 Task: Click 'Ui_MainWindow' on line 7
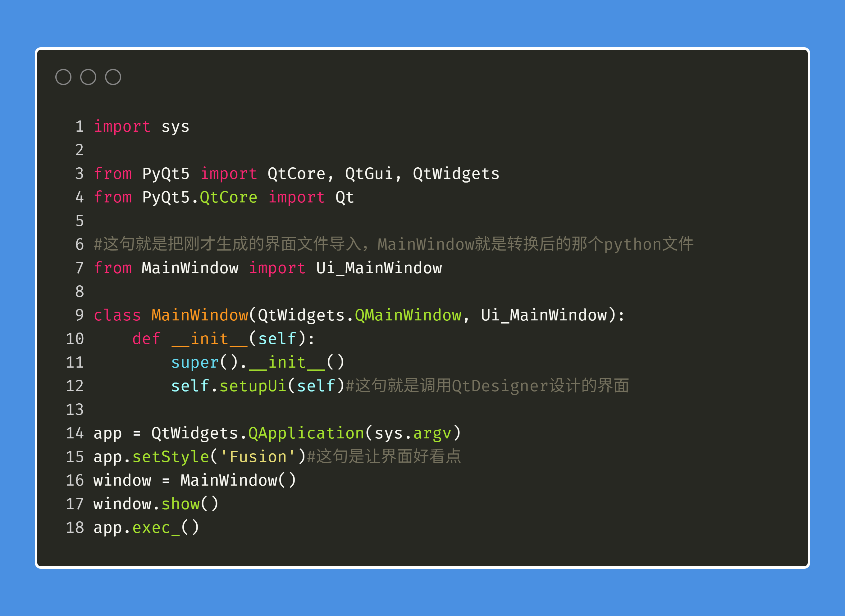[379, 268]
